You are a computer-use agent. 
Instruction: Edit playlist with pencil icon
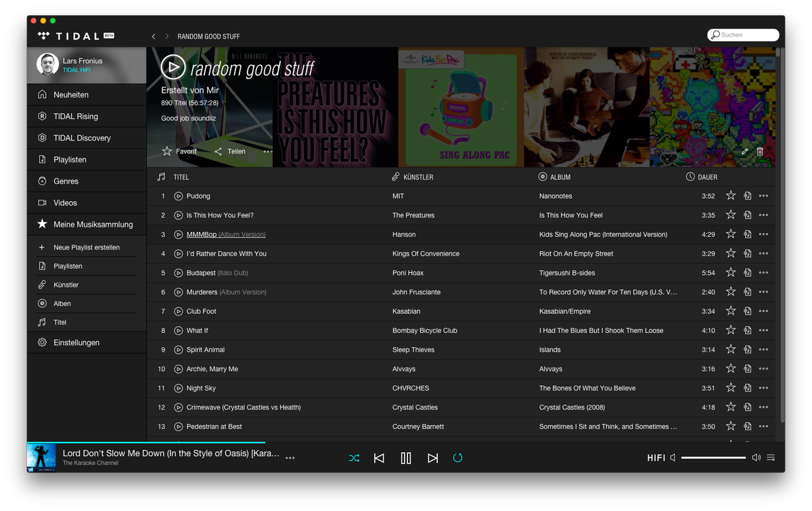point(745,152)
